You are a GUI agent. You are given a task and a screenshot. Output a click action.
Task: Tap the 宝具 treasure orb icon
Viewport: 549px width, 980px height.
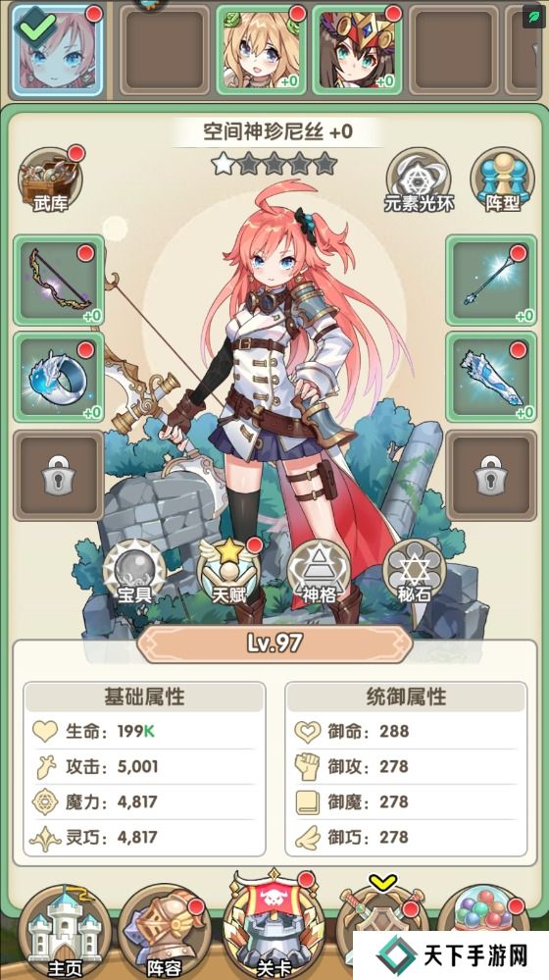coord(135,572)
